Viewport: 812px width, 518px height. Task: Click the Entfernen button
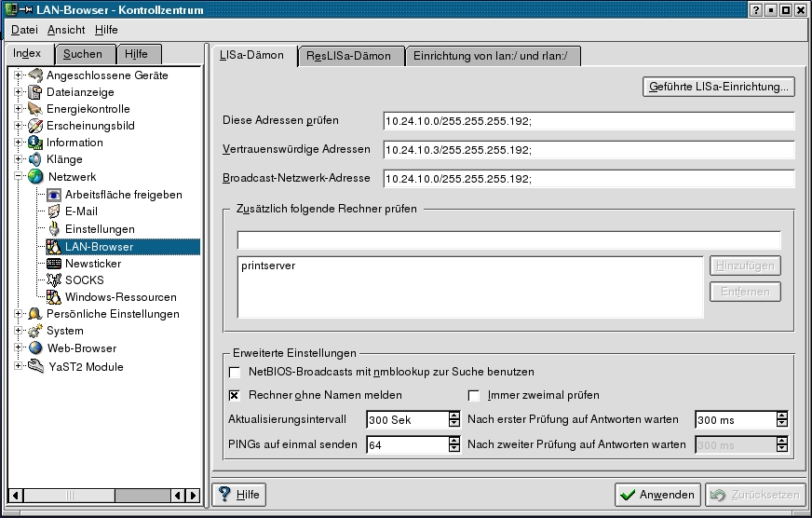point(745,292)
